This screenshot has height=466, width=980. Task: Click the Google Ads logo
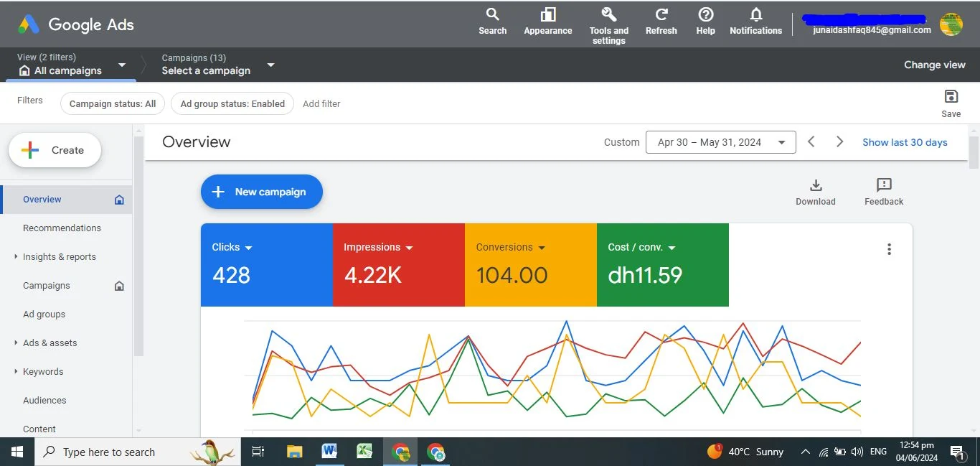(x=76, y=24)
